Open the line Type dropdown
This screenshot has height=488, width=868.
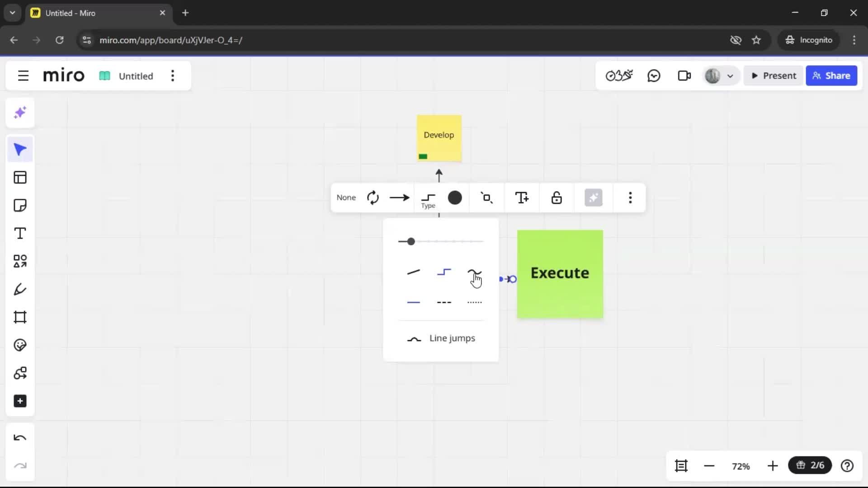click(x=428, y=199)
